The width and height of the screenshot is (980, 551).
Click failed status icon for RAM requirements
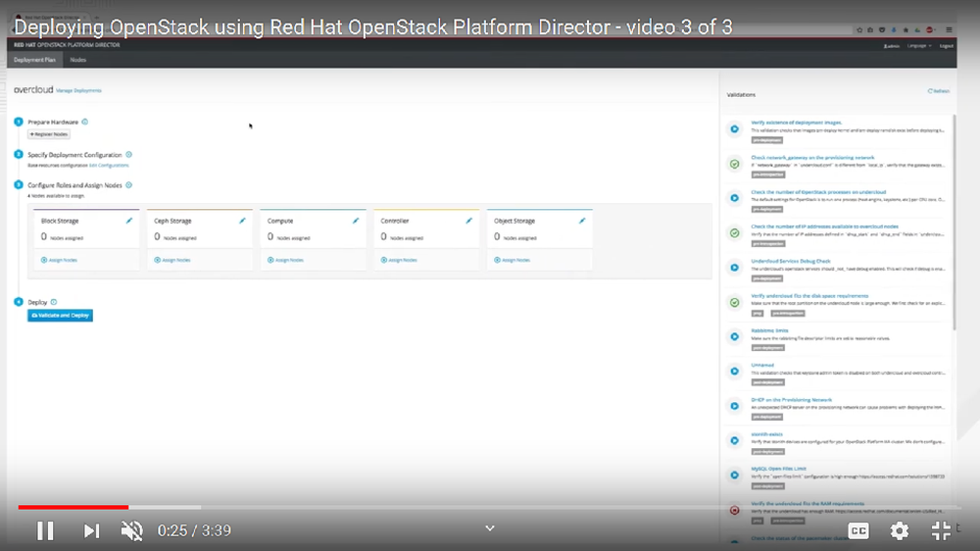tap(735, 511)
